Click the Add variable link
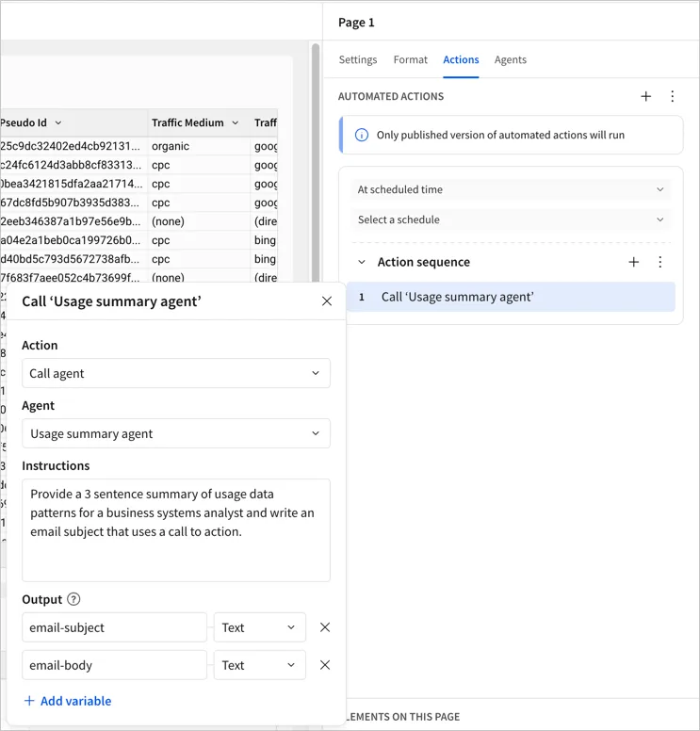 (68, 701)
